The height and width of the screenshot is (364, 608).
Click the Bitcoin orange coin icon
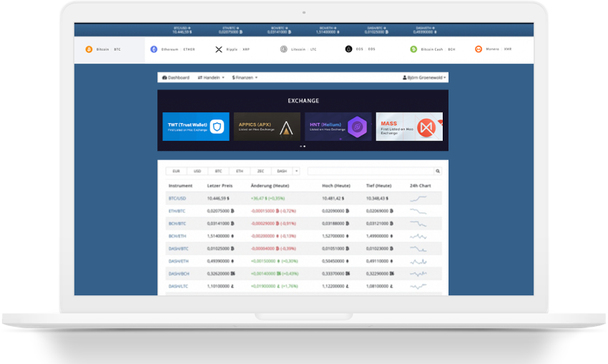pos(89,49)
